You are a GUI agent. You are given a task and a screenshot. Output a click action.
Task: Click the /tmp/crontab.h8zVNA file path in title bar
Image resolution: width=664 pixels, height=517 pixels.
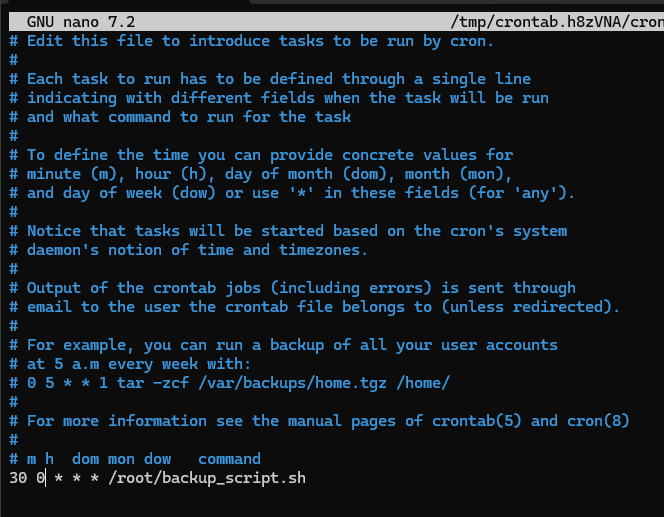coord(557,22)
